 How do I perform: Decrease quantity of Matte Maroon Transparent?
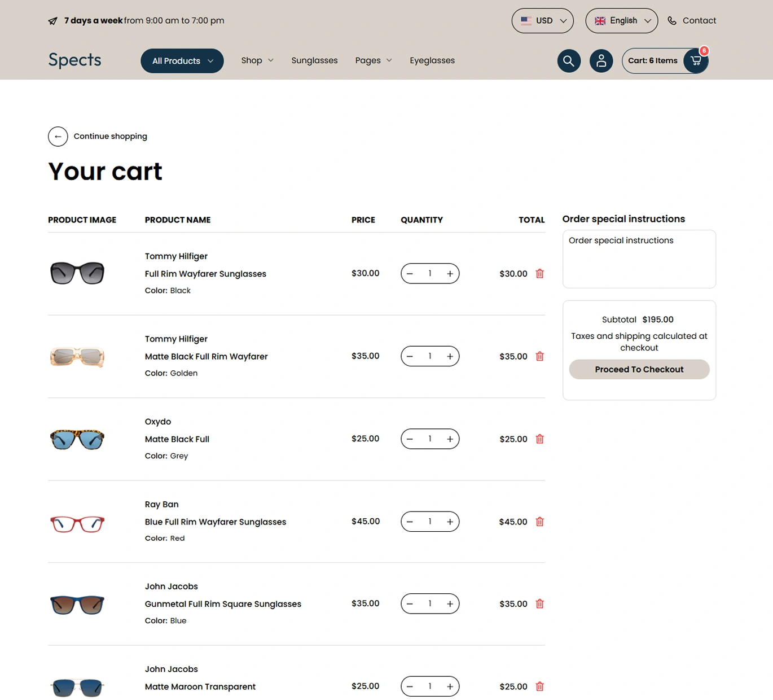(410, 686)
